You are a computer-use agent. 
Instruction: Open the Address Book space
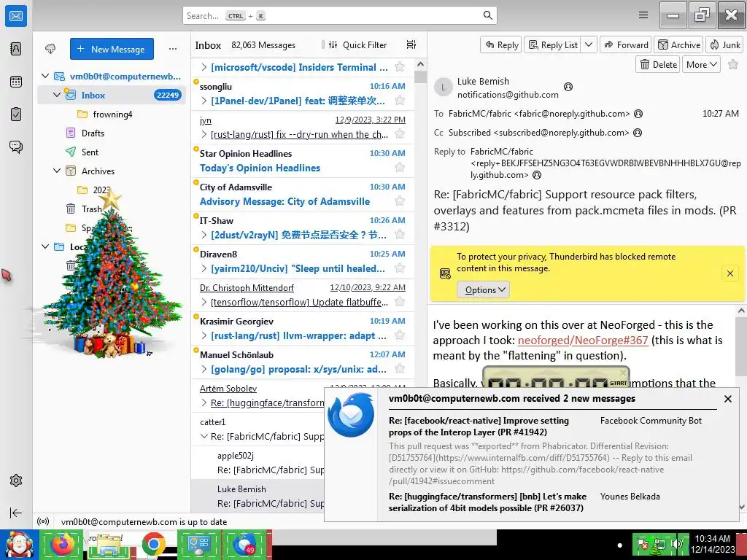click(16, 49)
